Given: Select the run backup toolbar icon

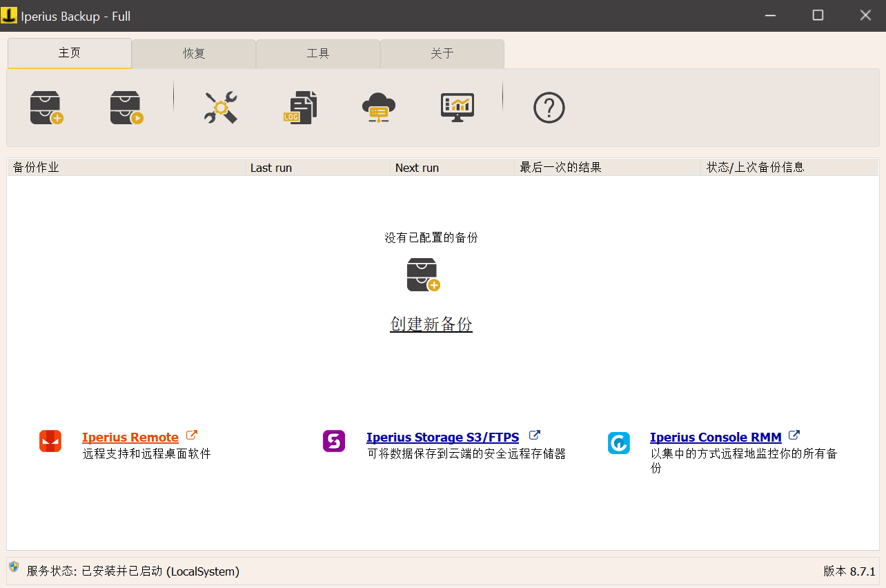Looking at the screenshot, I should (x=127, y=107).
